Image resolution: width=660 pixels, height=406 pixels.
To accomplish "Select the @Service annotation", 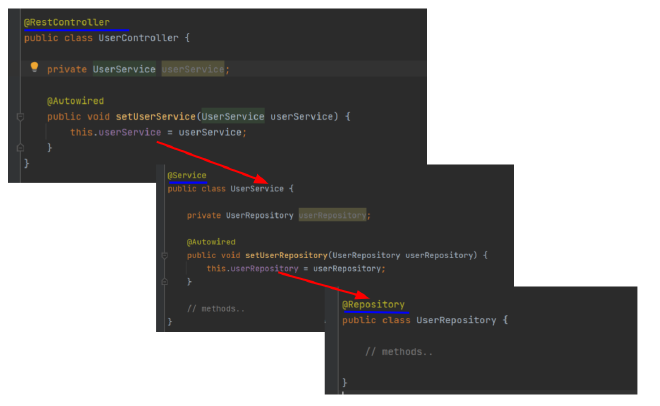I will click(x=187, y=175).
